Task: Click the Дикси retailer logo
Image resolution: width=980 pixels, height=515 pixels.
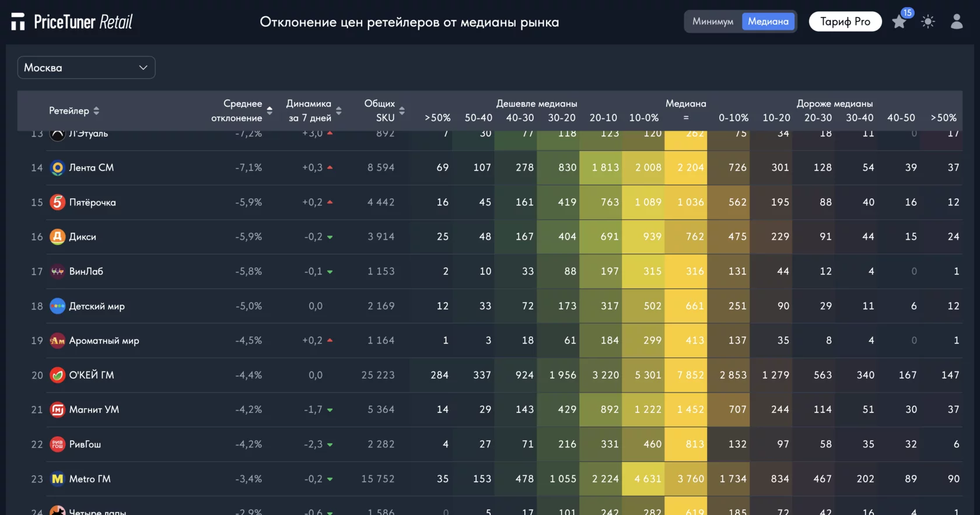Action: (57, 237)
